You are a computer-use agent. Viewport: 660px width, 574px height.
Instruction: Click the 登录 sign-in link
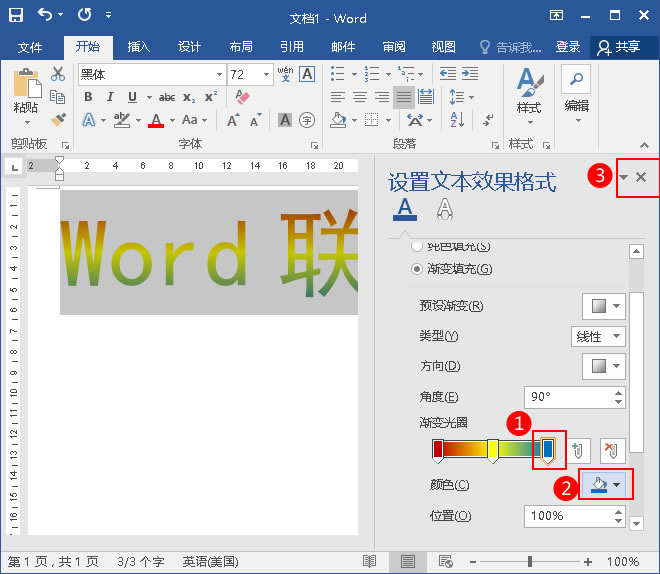568,47
